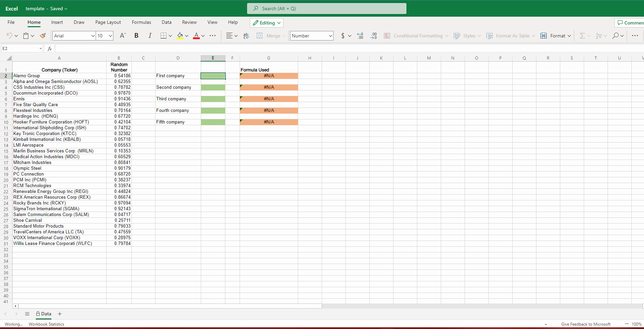Switch to the Page Layout tab
The height and width of the screenshot is (329, 644).
[108, 22]
